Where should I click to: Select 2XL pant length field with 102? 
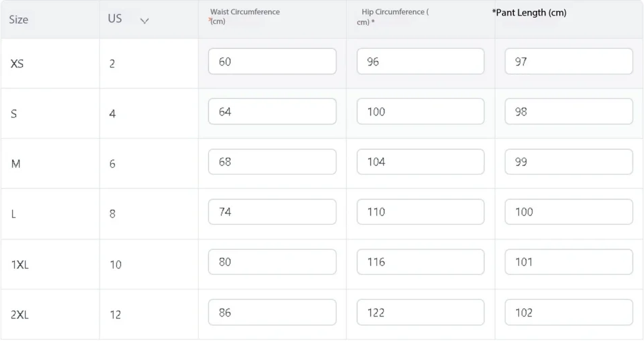coord(568,312)
